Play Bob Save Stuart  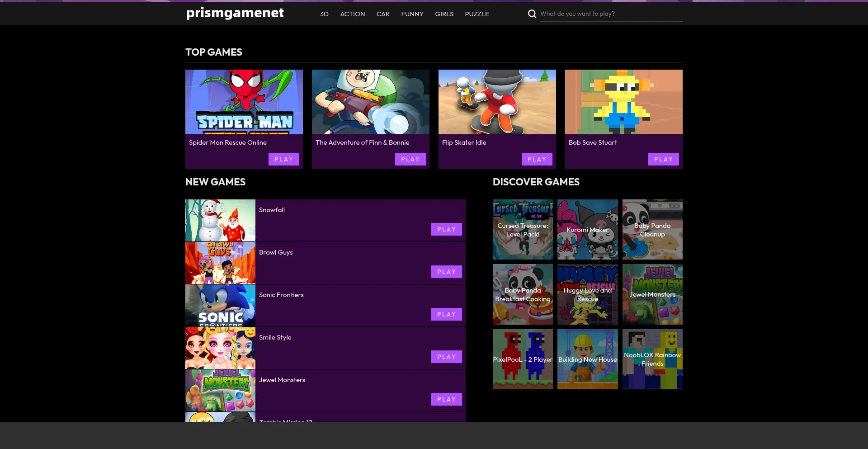point(664,159)
